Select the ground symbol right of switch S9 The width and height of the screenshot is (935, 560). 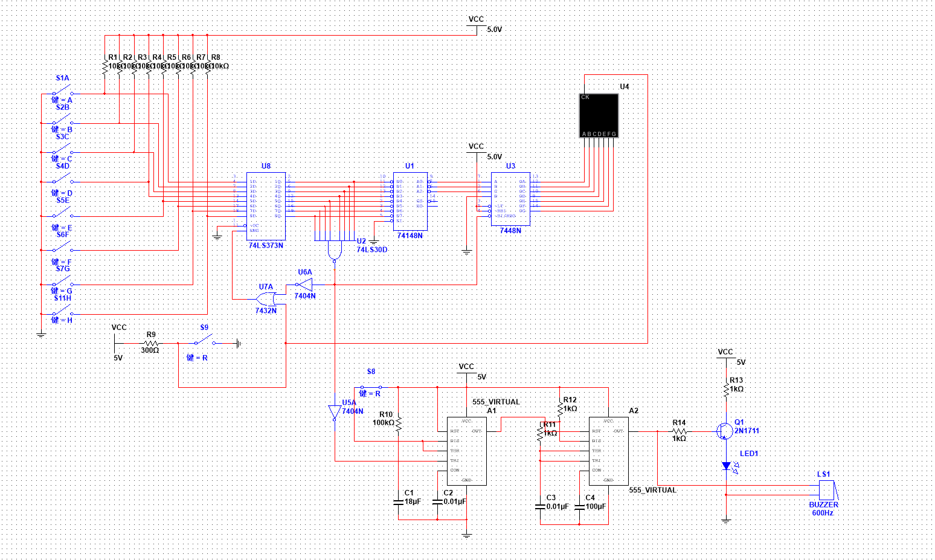coord(239,343)
